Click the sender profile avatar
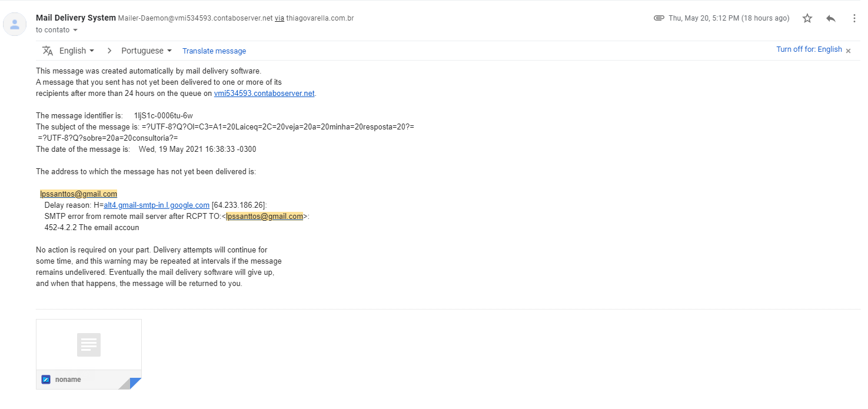 [x=15, y=24]
